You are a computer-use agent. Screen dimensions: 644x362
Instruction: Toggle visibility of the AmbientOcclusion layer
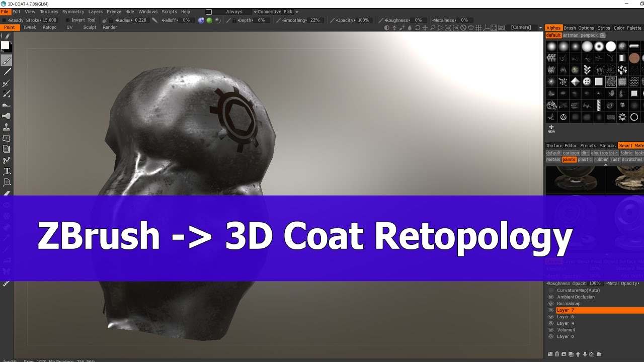point(551,297)
